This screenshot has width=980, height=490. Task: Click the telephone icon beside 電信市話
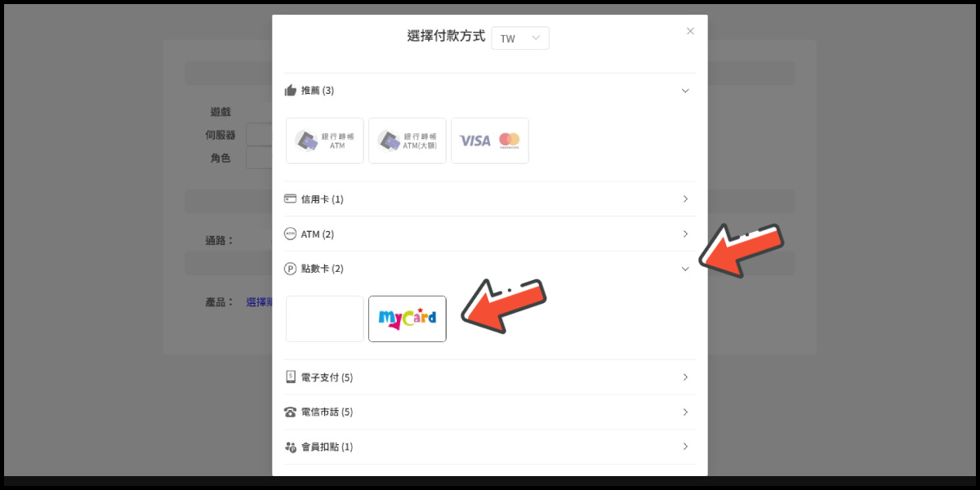pyautogui.click(x=290, y=412)
